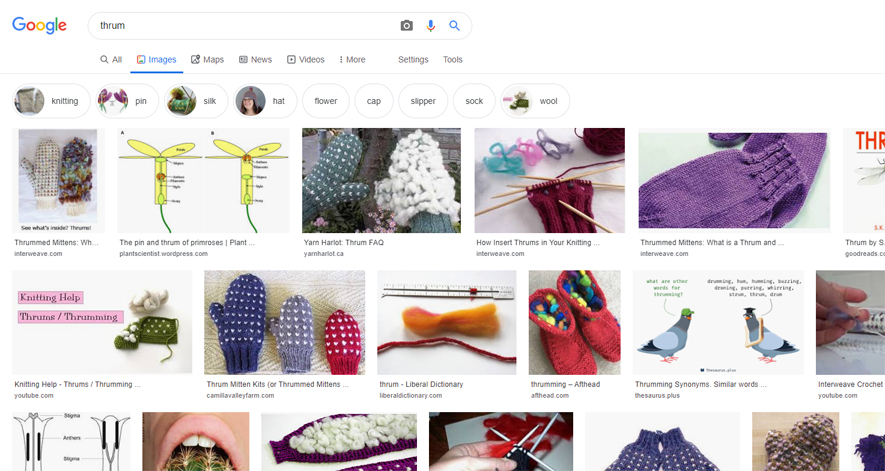
Task: Click 'thrum - Liberal Dictionary' title
Action: pyautogui.click(x=421, y=385)
